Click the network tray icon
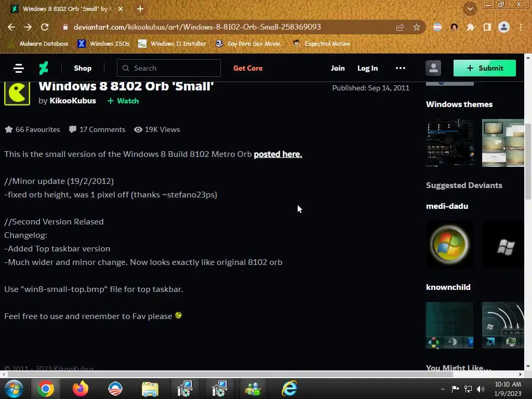532x399 pixels. [x=468, y=389]
